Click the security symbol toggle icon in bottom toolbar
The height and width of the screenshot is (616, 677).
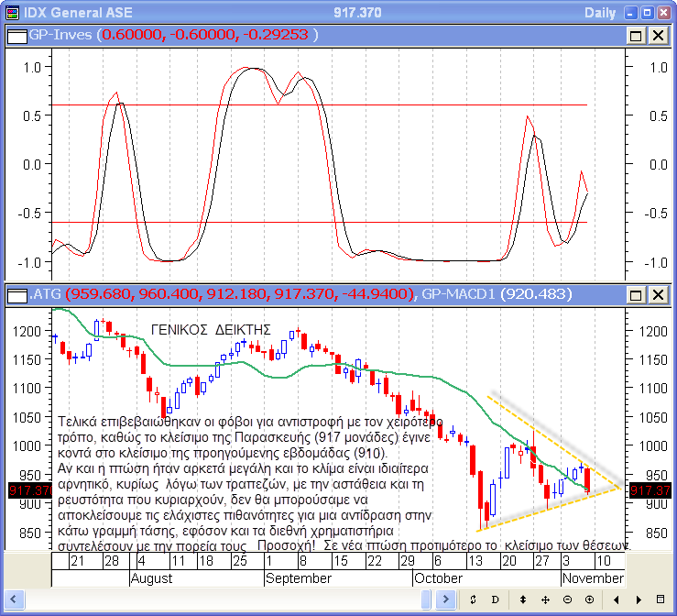pyautogui.click(x=473, y=599)
